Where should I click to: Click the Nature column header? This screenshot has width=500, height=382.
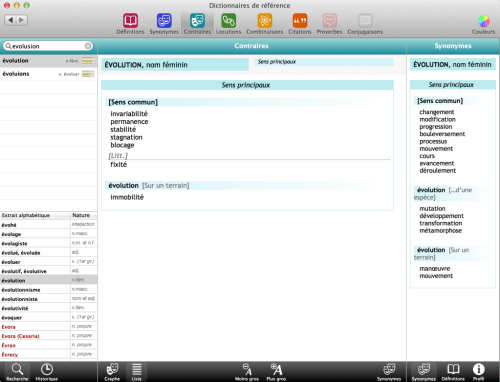click(84, 215)
